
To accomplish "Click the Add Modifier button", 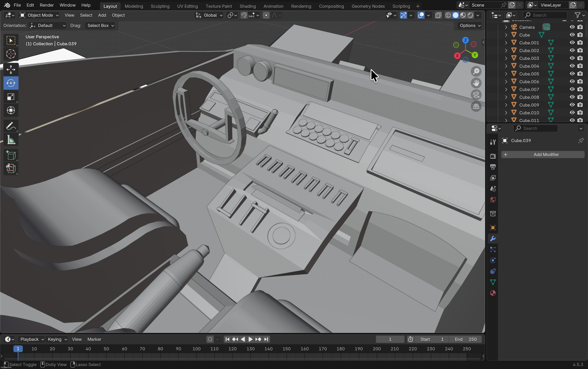I will (543, 155).
